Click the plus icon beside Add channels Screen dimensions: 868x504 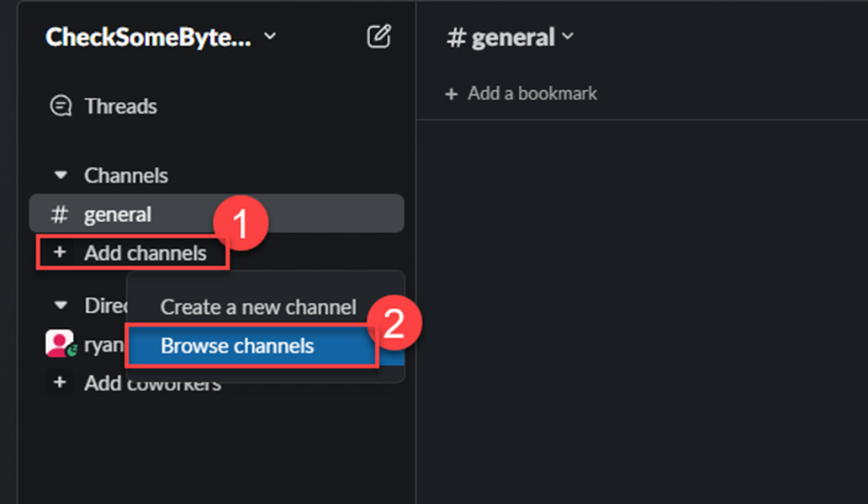[x=60, y=252]
